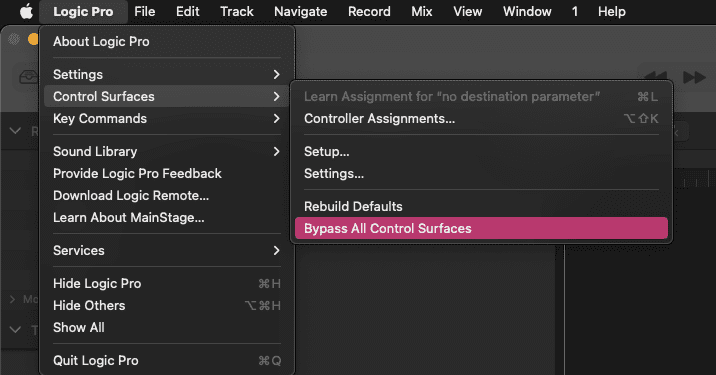The width and height of the screenshot is (716, 375).
Task: Expand the Settings submenu
Action: click(x=167, y=74)
